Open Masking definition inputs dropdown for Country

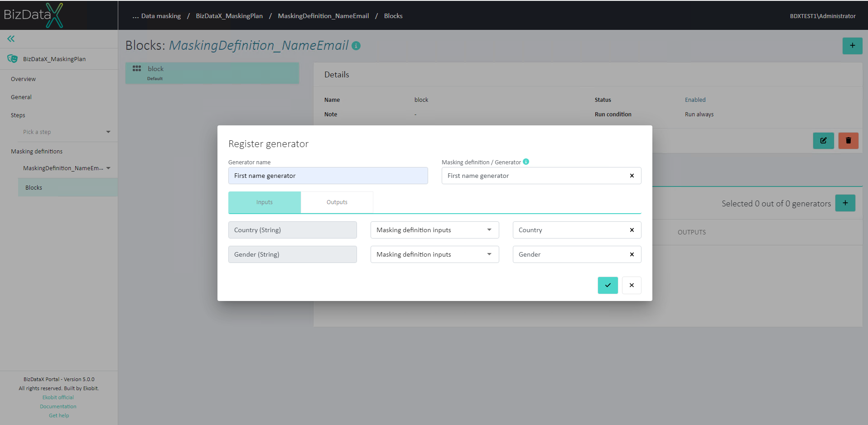pos(434,230)
